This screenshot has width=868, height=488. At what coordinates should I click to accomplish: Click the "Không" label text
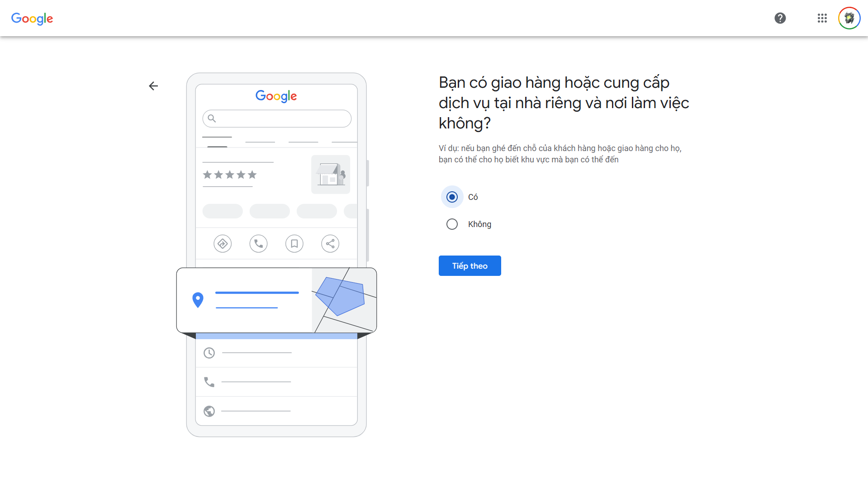479,224
